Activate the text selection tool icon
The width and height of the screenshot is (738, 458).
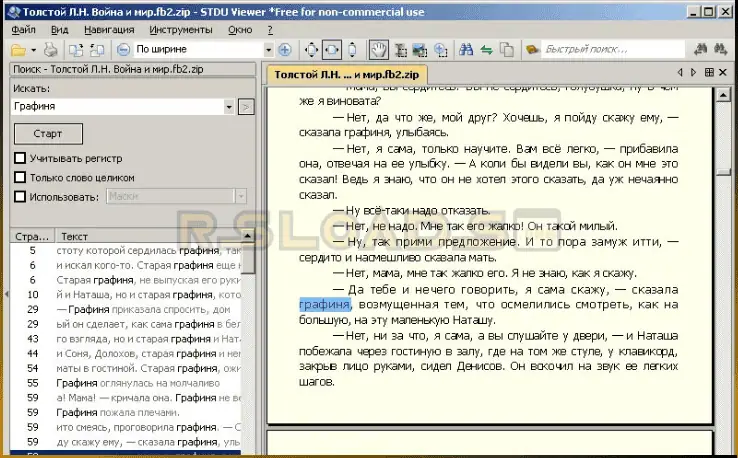pos(400,50)
